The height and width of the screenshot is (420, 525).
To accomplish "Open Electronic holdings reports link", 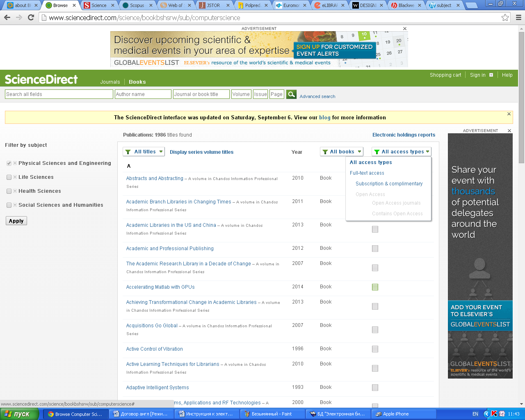I will pyautogui.click(x=404, y=135).
